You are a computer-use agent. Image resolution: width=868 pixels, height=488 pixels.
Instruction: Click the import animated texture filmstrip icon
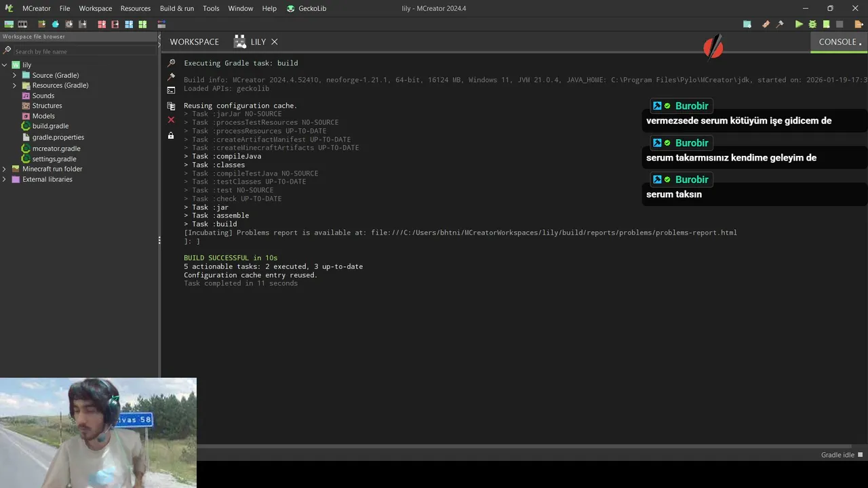(22, 24)
